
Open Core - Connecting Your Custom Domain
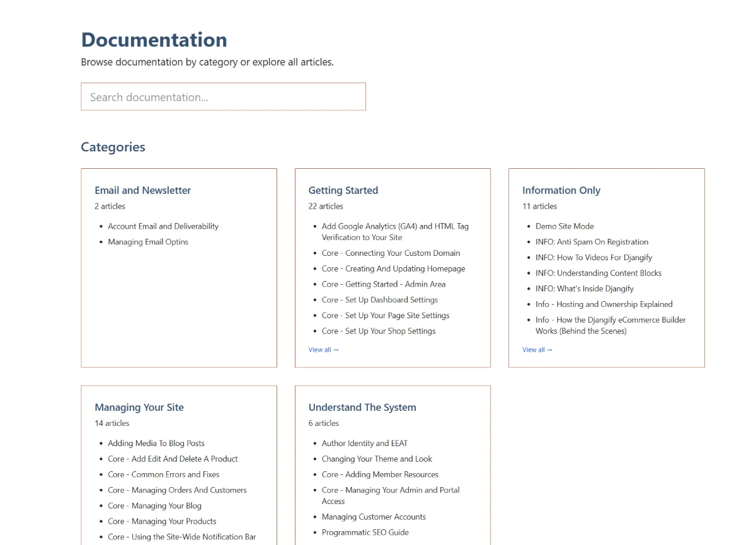click(391, 253)
